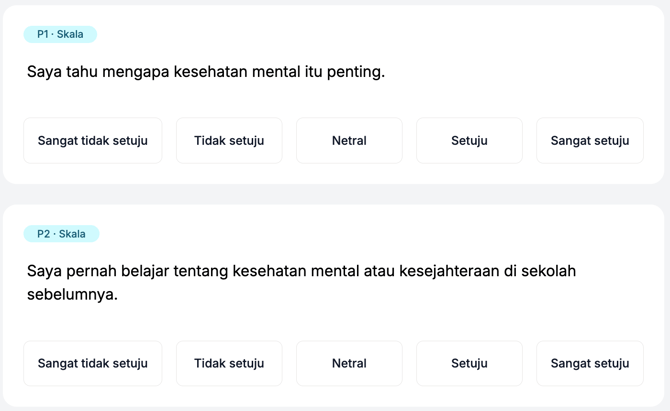Click the blank area right of P2 badge
670x411 pixels.
[x=380, y=234]
